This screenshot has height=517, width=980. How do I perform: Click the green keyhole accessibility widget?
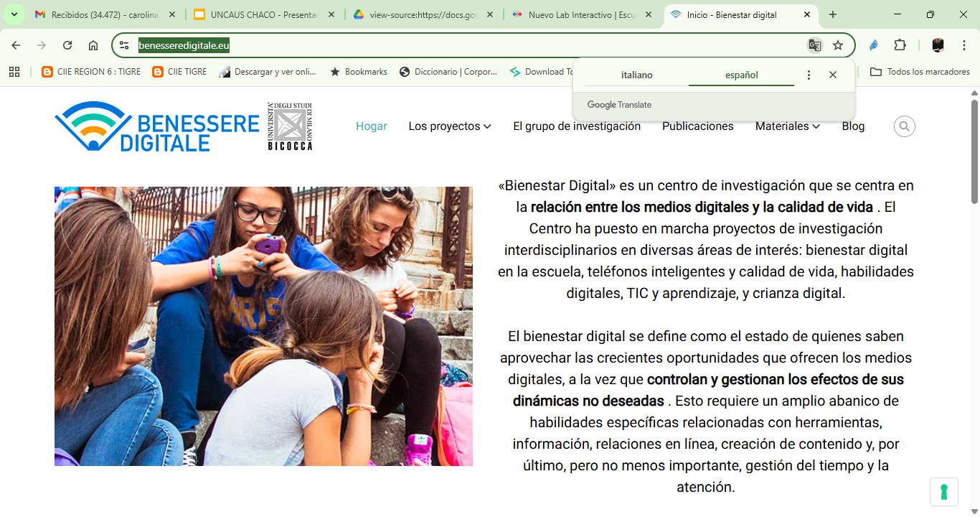pyautogui.click(x=944, y=492)
